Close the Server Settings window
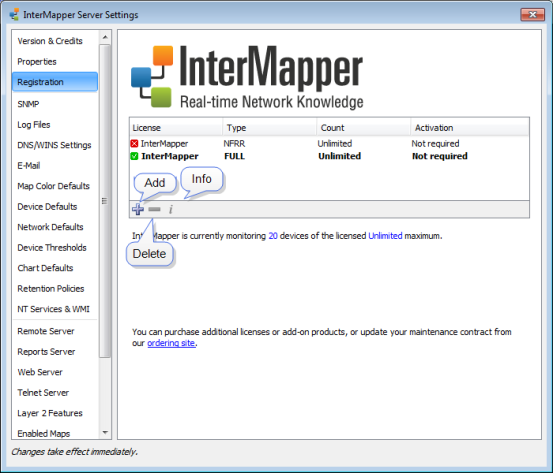 (532, 15)
